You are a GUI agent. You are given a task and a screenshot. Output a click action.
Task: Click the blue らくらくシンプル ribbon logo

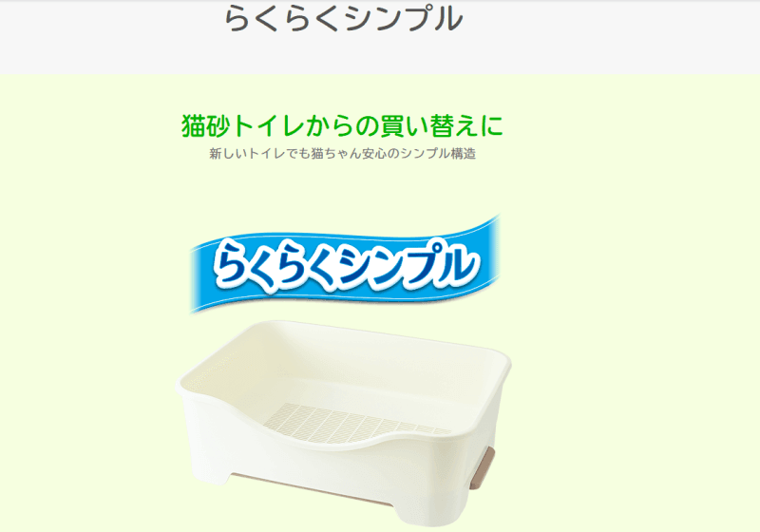click(345, 264)
